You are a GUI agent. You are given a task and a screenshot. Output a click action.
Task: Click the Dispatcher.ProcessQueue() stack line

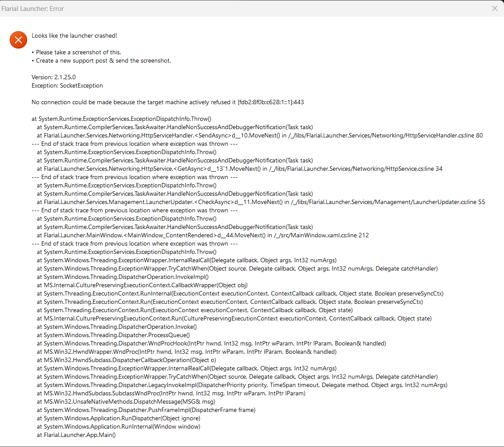pyautogui.click(x=113, y=335)
